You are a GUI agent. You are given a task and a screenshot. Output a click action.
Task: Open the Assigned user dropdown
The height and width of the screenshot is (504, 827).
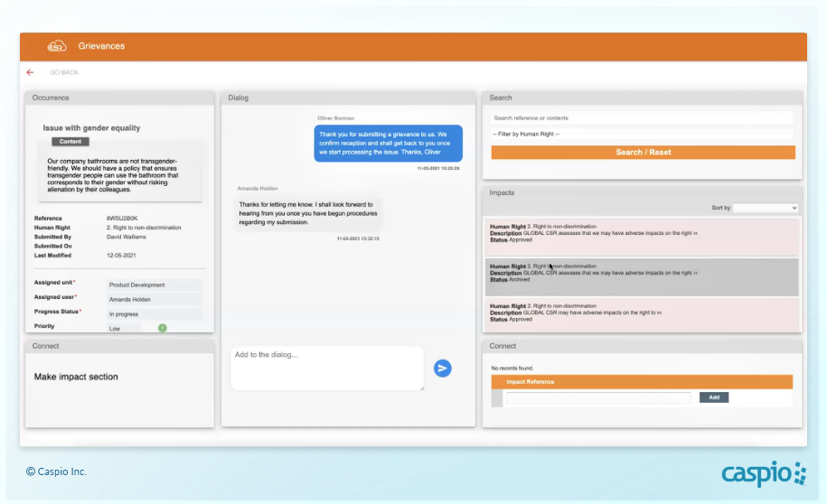point(154,299)
